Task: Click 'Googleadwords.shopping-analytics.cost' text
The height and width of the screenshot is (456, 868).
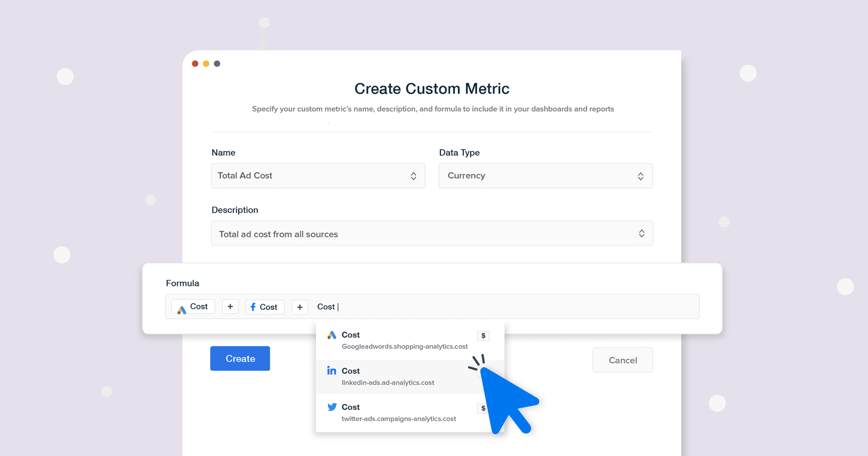Action: point(405,347)
